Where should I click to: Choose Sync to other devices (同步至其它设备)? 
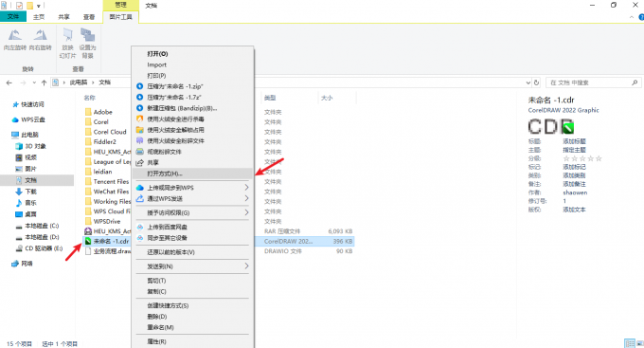point(192,238)
